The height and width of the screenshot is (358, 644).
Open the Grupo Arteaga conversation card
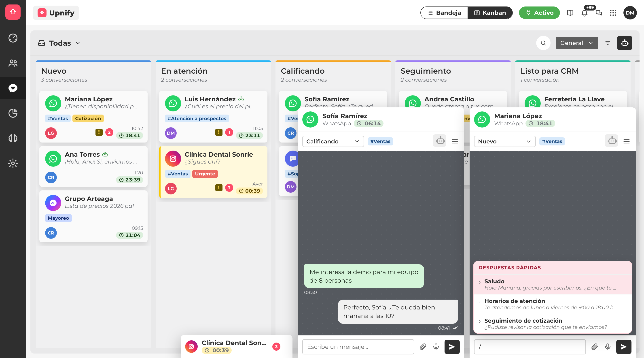pyautogui.click(x=93, y=216)
